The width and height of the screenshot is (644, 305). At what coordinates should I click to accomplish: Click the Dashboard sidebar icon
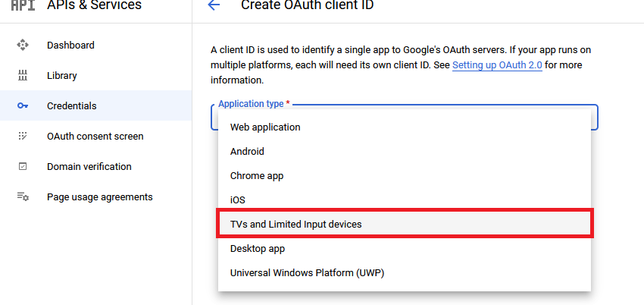point(23,45)
